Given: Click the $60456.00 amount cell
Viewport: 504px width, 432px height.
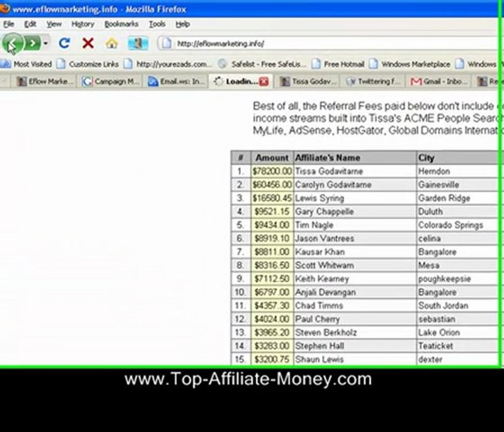Looking at the screenshot, I should point(272,185).
